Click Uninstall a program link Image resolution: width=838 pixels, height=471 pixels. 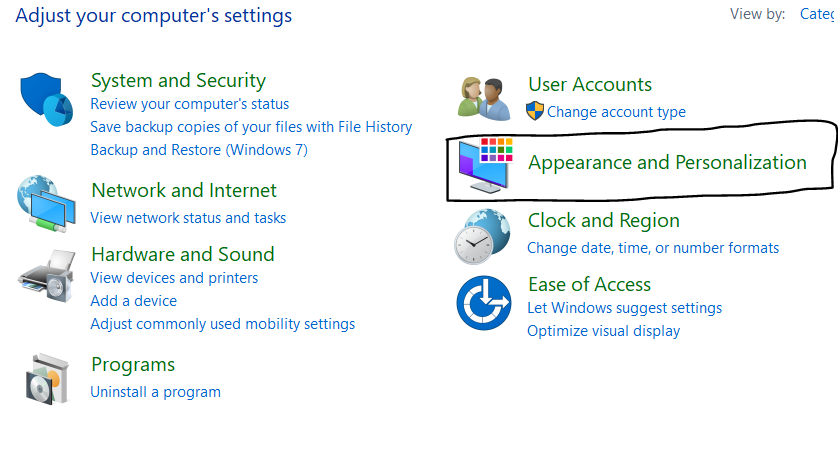[155, 392]
